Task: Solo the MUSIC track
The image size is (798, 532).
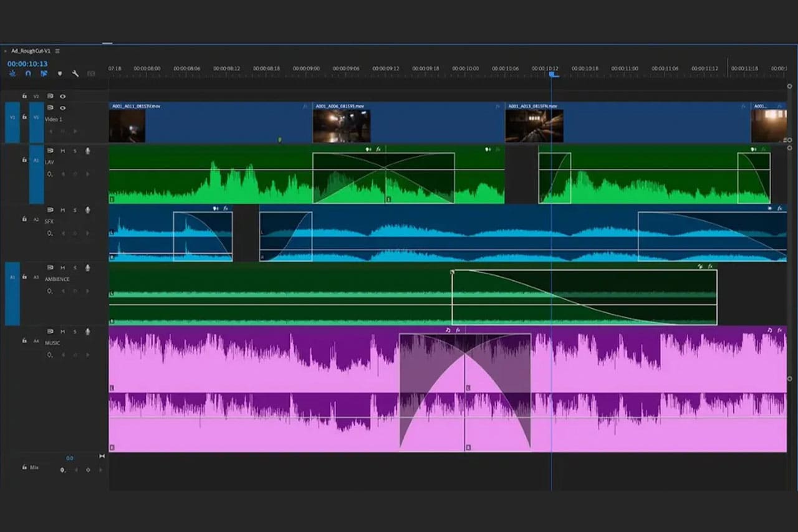Action: [75, 331]
